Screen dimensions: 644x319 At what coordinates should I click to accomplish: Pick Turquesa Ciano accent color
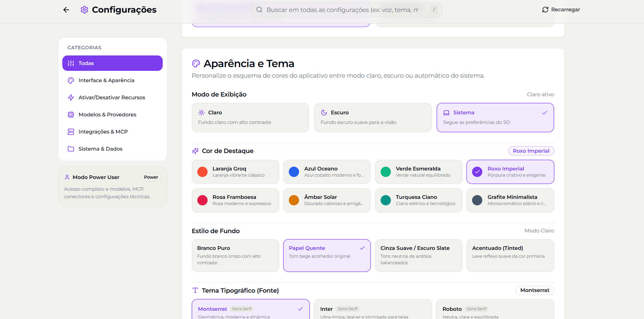pos(419,200)
